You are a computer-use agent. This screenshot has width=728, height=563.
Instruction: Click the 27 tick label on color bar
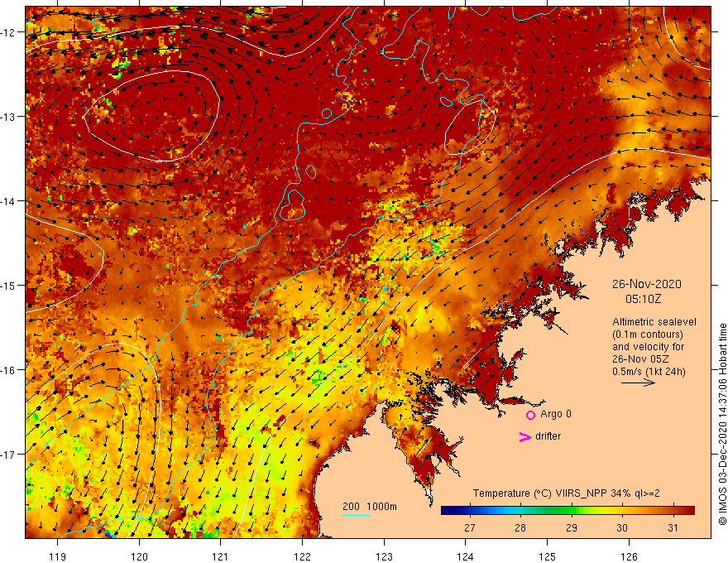pyautogui.click(x=470, y=527)
